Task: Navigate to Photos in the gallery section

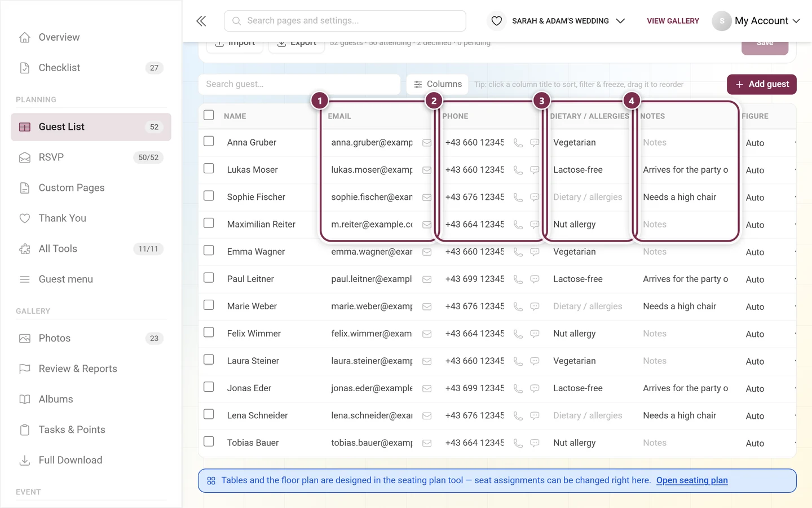Action: coord(91,339)
